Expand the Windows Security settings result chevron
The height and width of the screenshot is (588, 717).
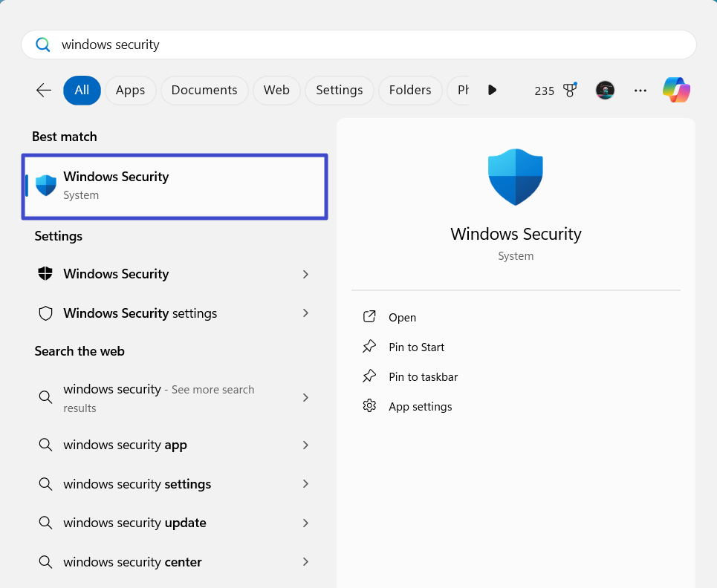pyautogui.click(x=305, y=313)
